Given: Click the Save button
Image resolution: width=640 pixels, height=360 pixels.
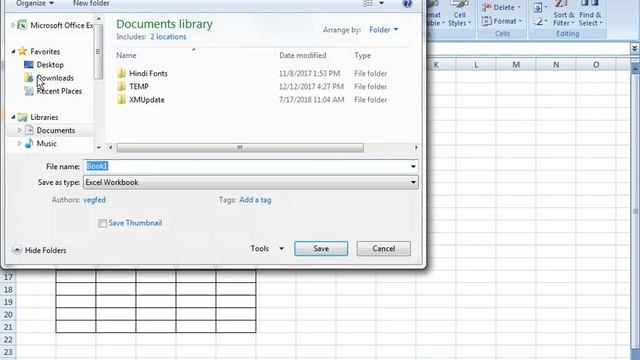Looking at the screenshot, I should point(321,249).
